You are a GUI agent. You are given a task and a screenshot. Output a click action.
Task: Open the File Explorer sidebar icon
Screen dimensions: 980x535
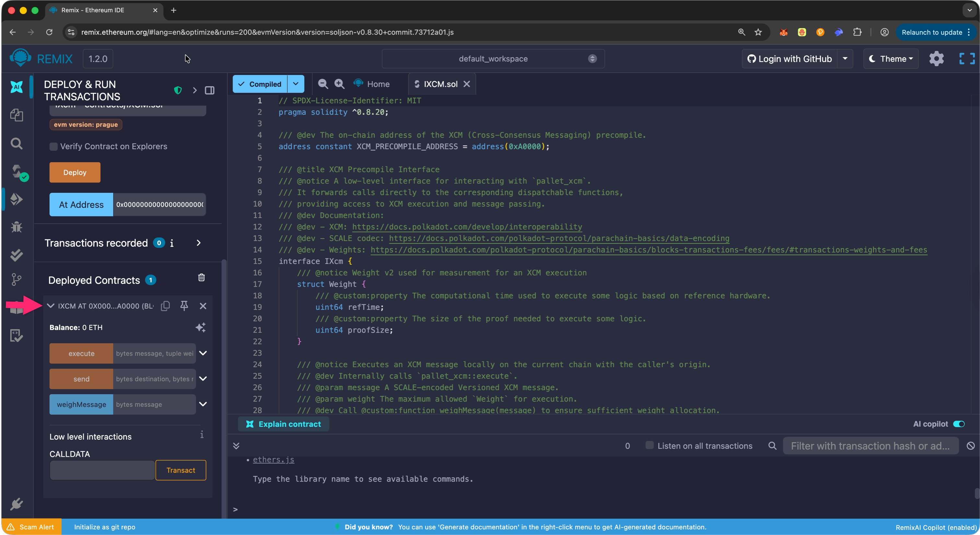16,115
